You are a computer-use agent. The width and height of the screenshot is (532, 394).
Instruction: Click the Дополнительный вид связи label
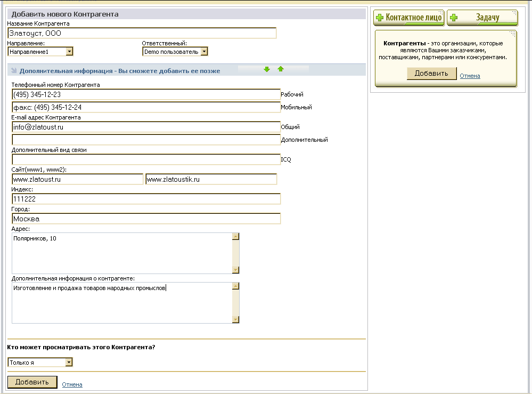[x=49, y=150]
